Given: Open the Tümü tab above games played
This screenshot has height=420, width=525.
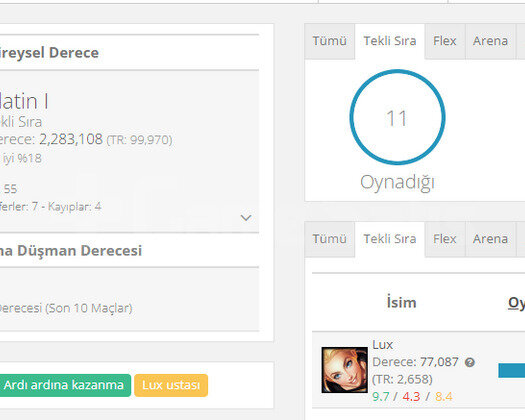Looking at the screenshot, I should tap(329, 41).
